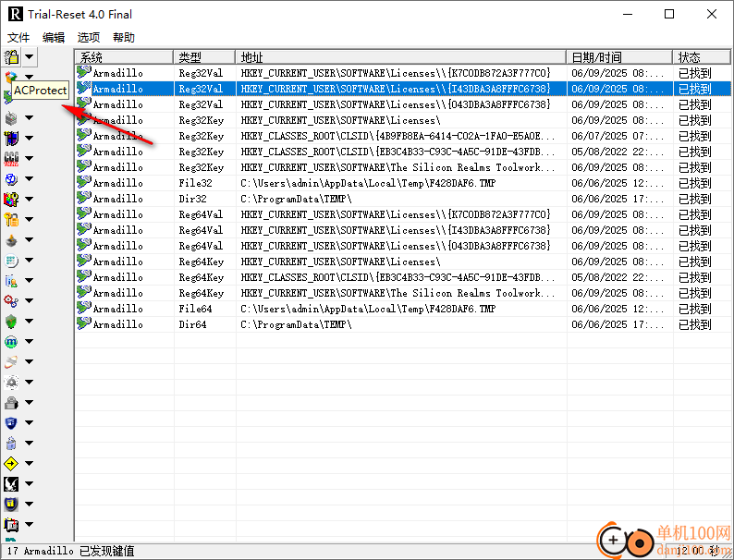Select the gray bell in dotted circle icon
The image size is (734, 560).
11,383
